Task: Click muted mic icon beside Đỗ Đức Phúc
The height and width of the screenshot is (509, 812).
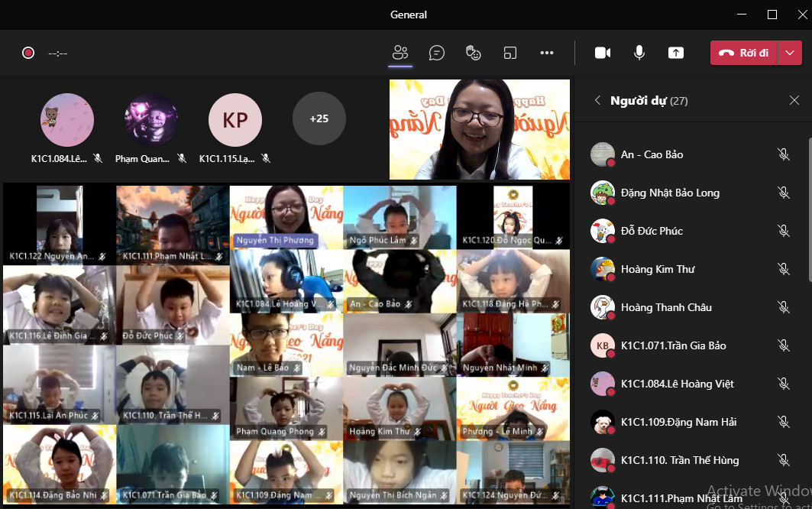Action: (x=783, y=231)
